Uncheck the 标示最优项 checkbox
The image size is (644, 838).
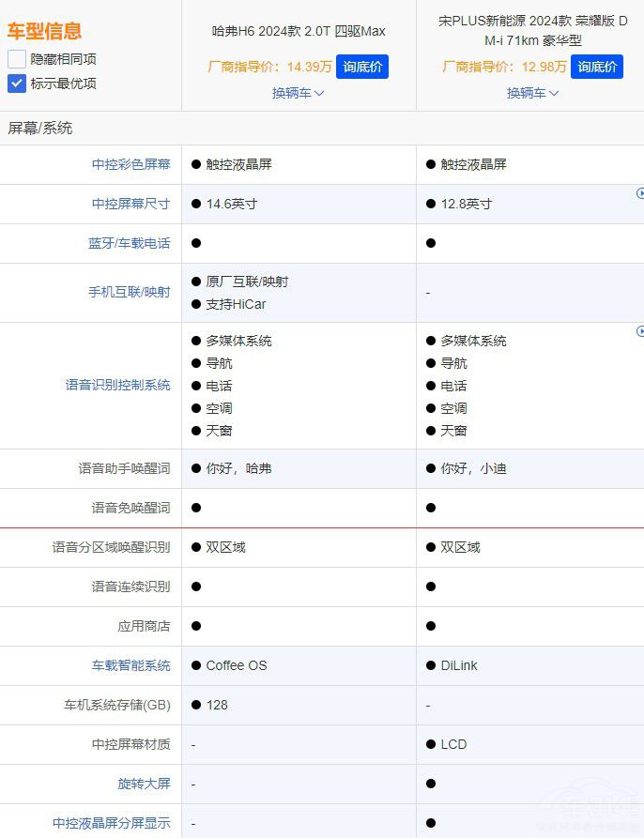(17, 84)
